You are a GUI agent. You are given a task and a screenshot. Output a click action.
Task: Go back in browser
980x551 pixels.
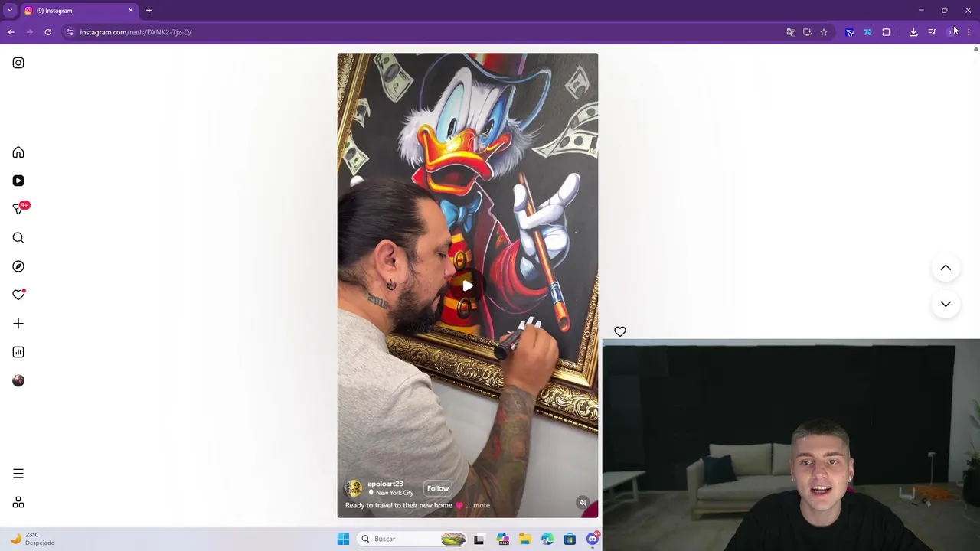(11, 32)
